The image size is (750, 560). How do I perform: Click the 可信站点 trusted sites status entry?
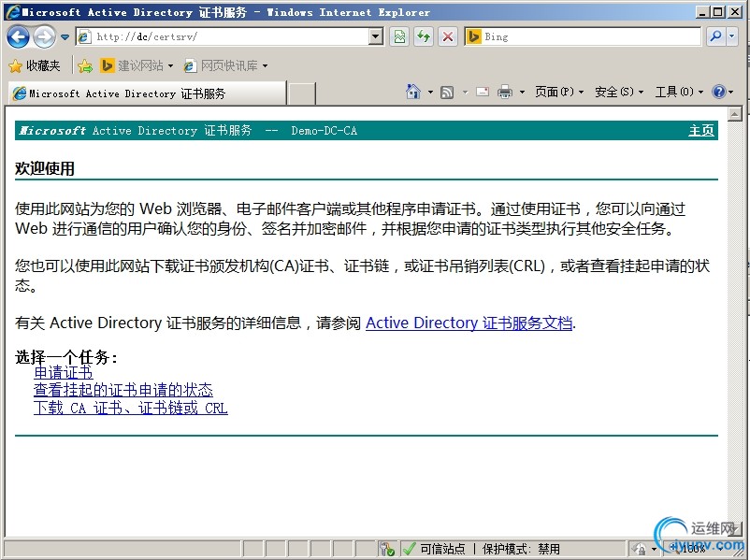(x=442, y=549)
